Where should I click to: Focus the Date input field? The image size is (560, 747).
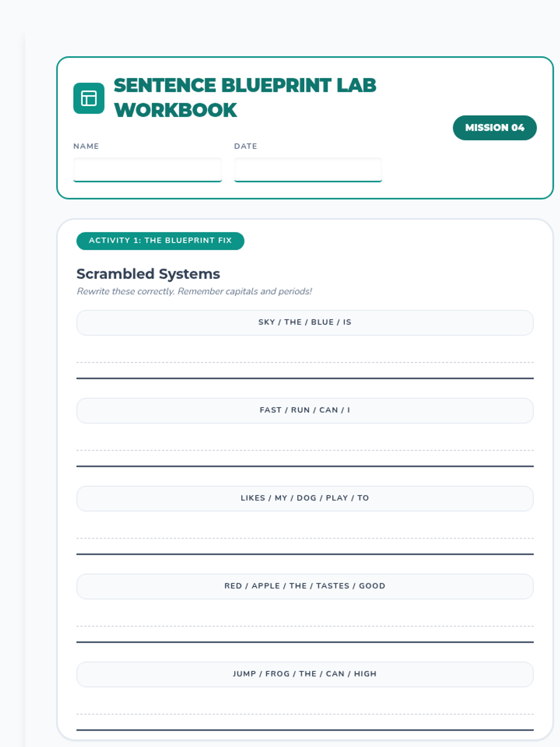[308, 169]
